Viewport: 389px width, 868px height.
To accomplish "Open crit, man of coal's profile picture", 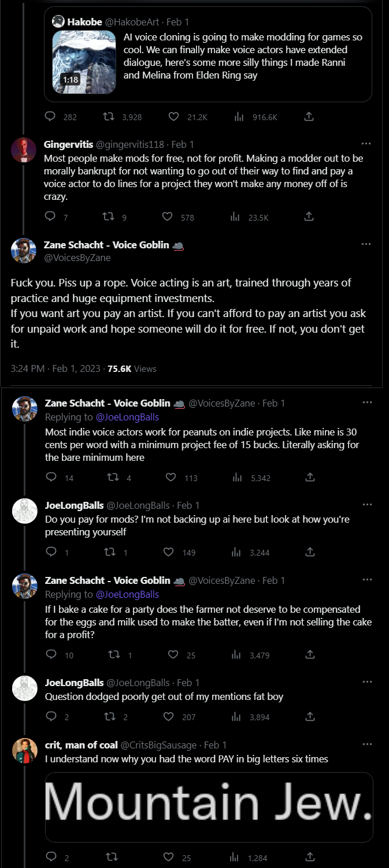I will coord(25,750).
